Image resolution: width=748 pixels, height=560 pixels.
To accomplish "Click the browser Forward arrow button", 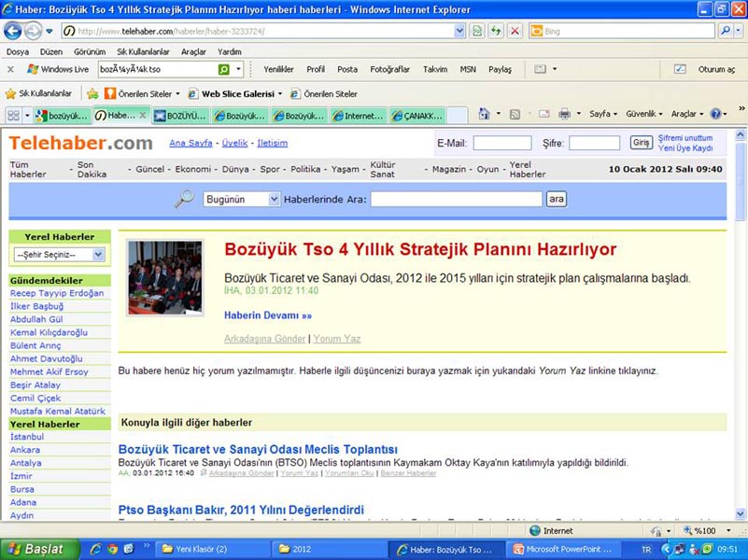I will [33, 32].
